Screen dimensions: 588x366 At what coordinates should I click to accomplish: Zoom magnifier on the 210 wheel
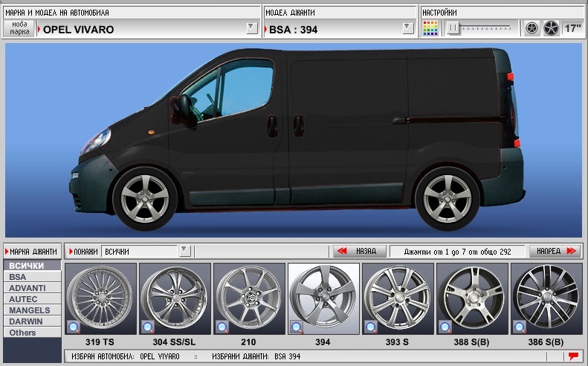[x=222, y=327]
